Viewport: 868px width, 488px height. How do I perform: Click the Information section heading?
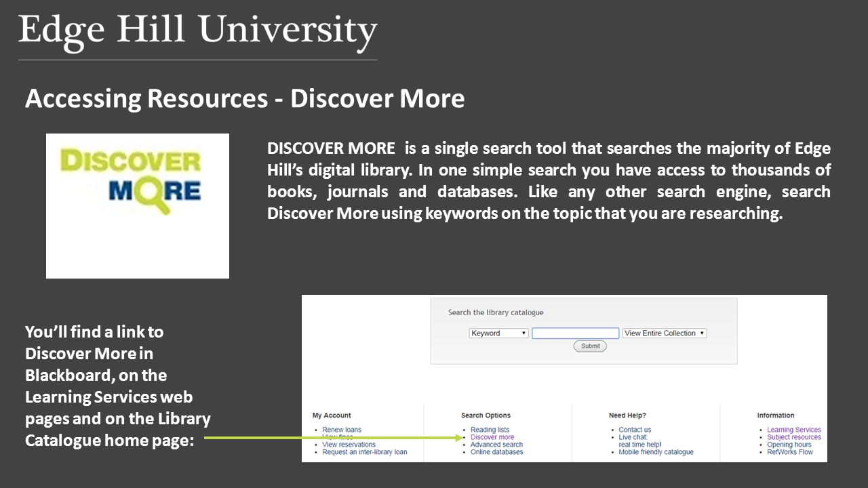775,415
